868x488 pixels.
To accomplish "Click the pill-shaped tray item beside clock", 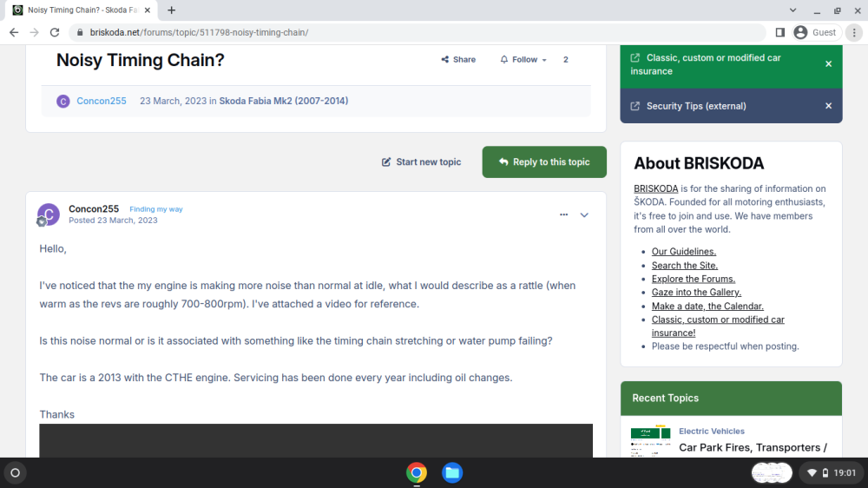I will [x=772, y=473].
